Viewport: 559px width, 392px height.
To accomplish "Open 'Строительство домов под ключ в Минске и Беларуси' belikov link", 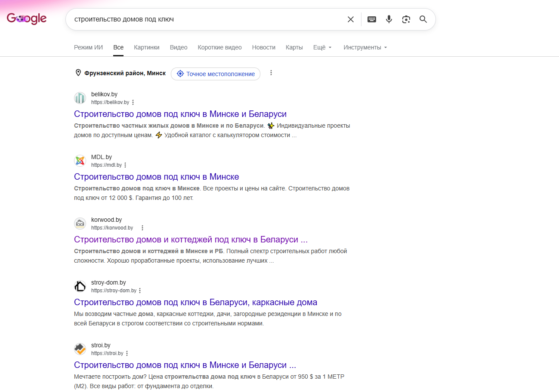I will click(180, 114).
